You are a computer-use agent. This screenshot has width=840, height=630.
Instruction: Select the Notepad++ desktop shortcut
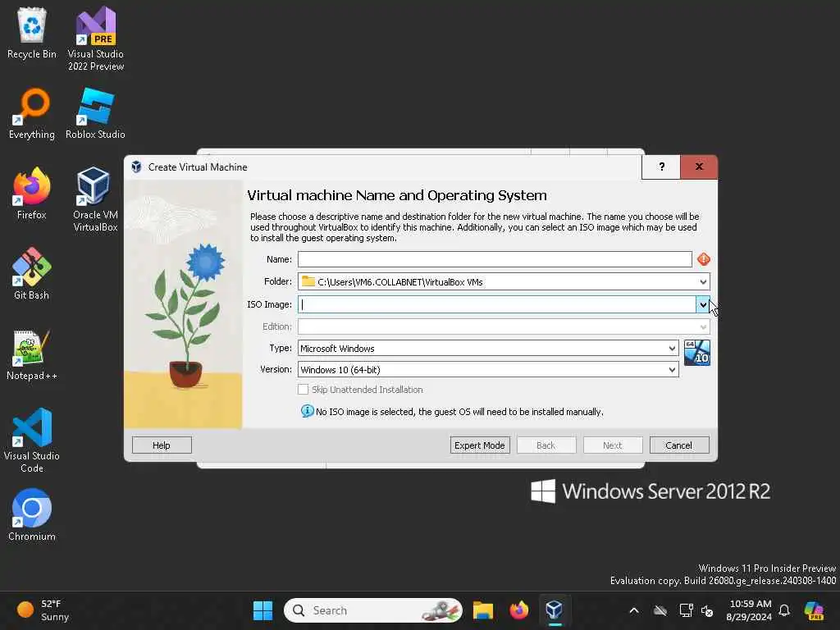point(32,354)
